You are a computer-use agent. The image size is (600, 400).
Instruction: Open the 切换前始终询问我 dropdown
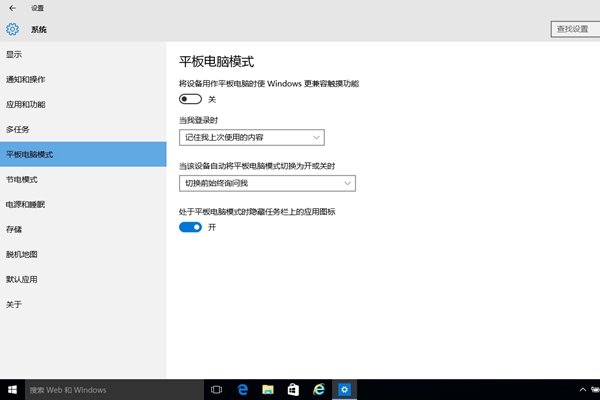coord(267,183)
